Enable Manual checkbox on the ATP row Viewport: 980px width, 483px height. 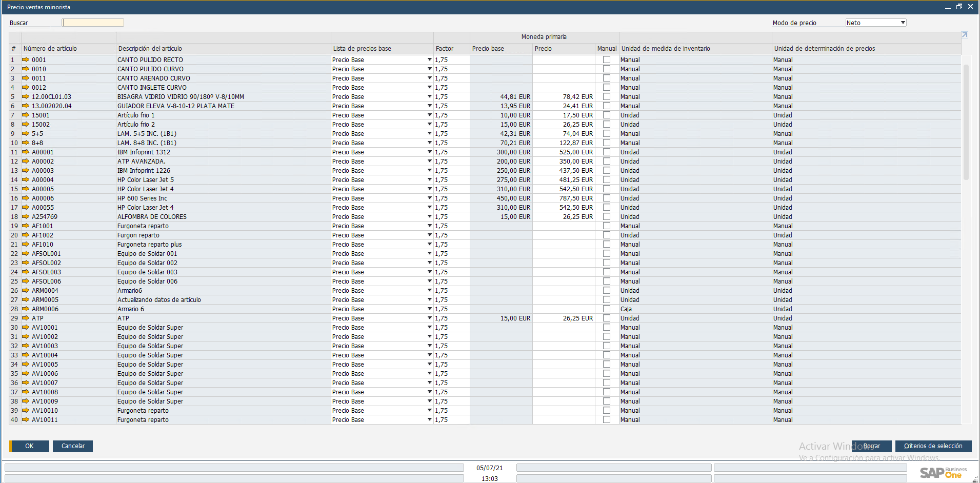[607, 318]
